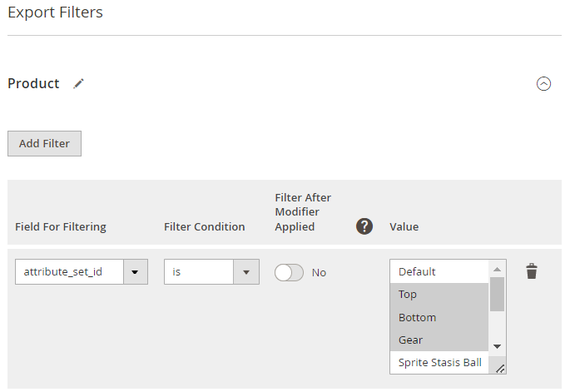This screenshot has height=392, width=570.
Task: Collapse the Product section with circle chevron
Action: [x=543, y=83]
